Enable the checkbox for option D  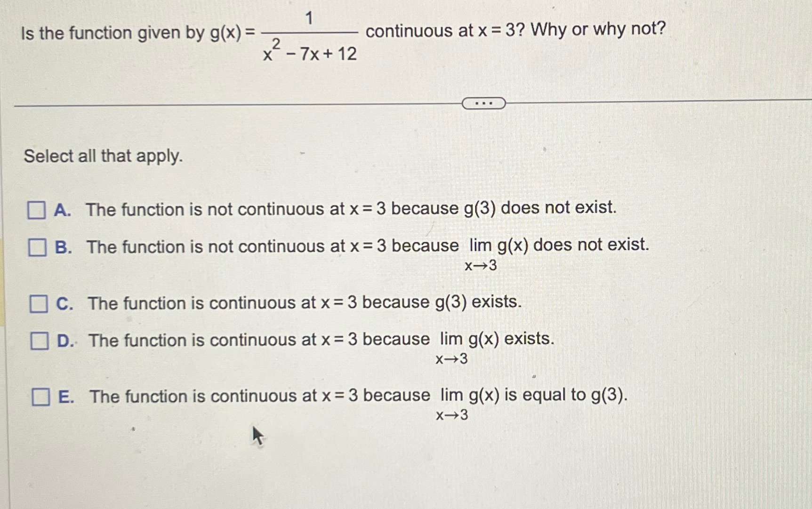(40, 341)
